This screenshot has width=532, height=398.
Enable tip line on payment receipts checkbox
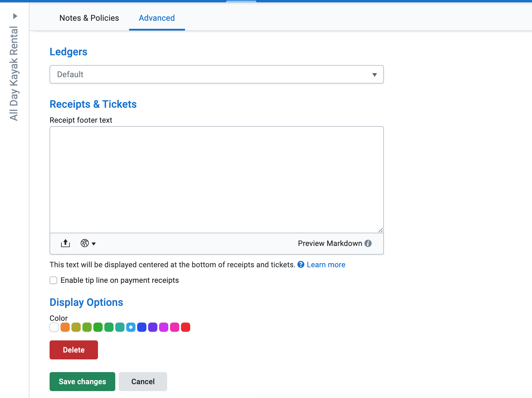(53, 280)
